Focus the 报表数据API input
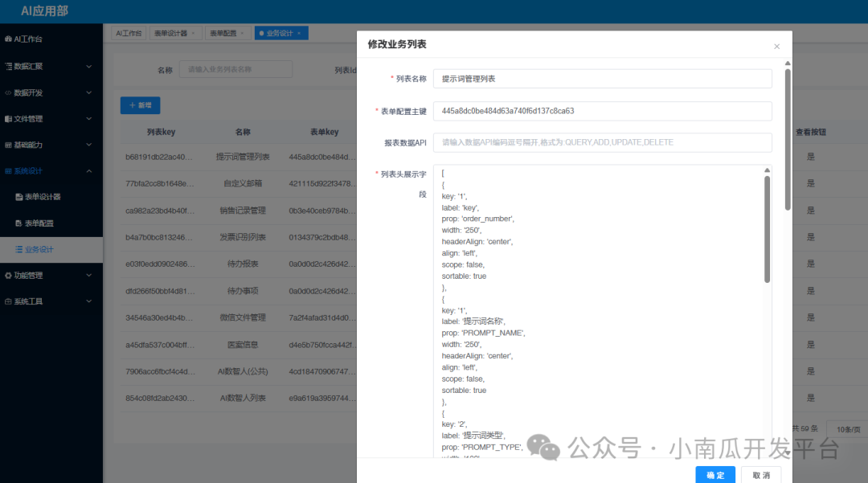 602,142
